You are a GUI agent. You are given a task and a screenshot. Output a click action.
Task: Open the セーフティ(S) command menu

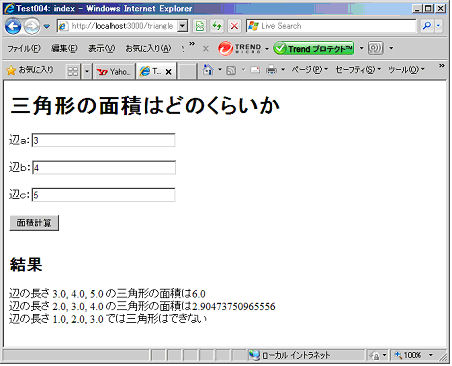click(358, 70)
